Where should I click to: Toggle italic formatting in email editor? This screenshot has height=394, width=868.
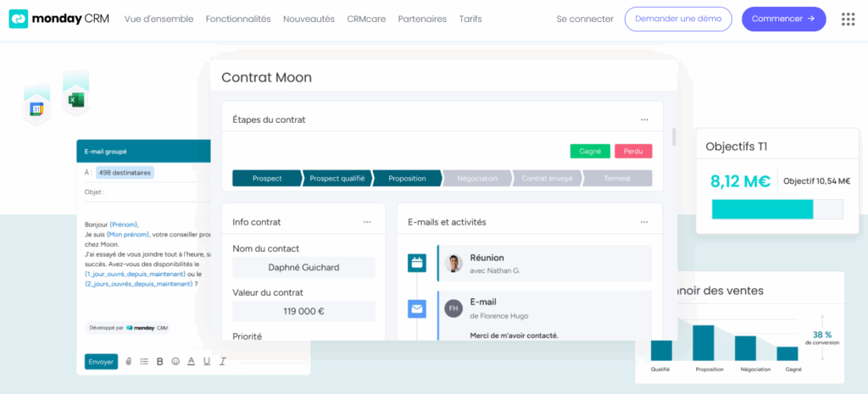pos(222,362)
